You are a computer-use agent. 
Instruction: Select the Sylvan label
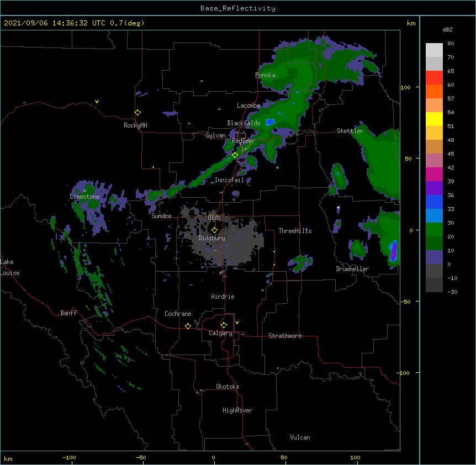click(215, 135)
